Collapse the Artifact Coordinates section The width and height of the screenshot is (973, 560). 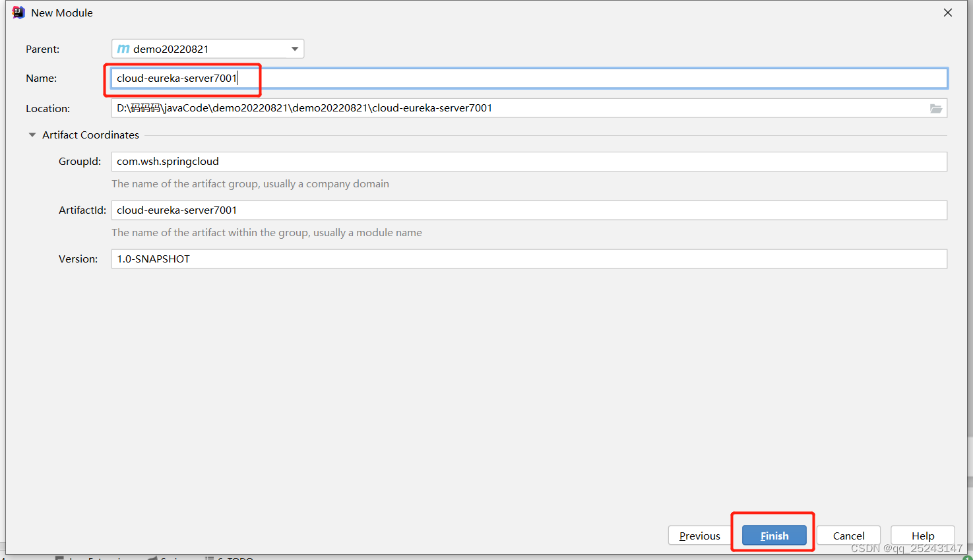click(x=32, y=135)
